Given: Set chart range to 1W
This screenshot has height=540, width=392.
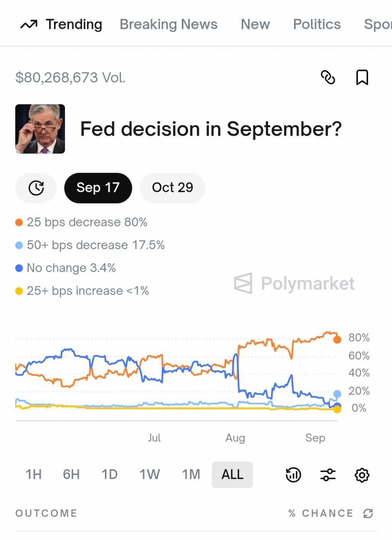Looking at the screenshot, I should click(149, 474).
